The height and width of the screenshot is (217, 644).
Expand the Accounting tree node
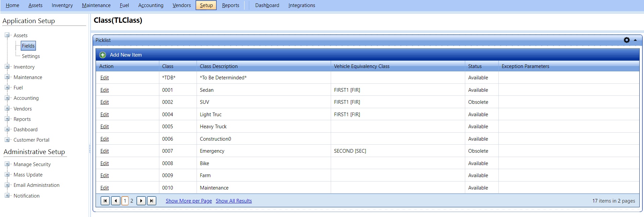[7, 98]
